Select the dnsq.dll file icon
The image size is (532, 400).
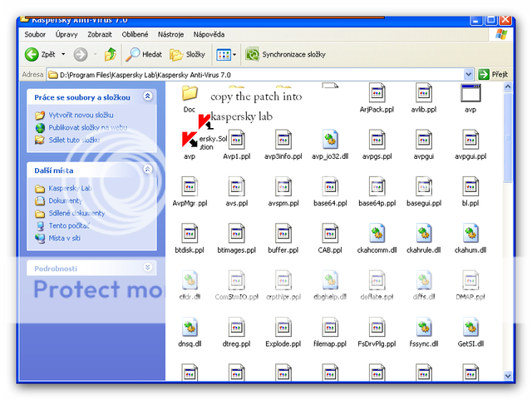coord(190,327)
